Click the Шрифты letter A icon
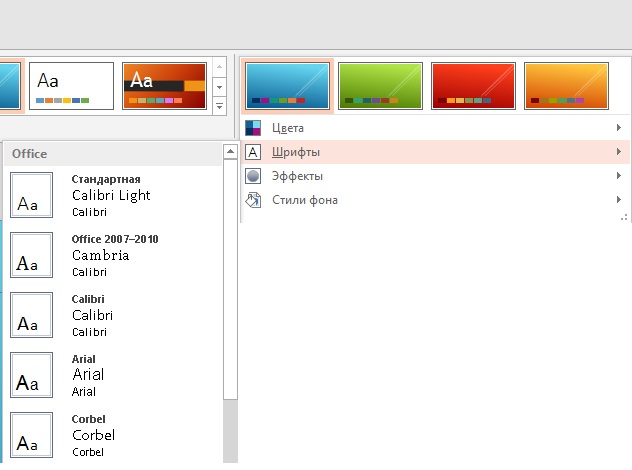This screenshot has height=470, width=632. coord(253,152)
